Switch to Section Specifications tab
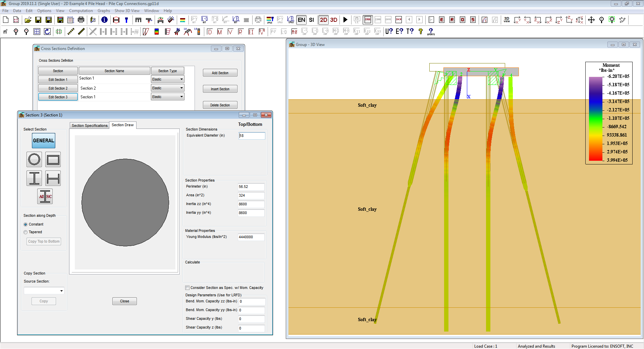644x349 pixels. (x=90, y=126)
